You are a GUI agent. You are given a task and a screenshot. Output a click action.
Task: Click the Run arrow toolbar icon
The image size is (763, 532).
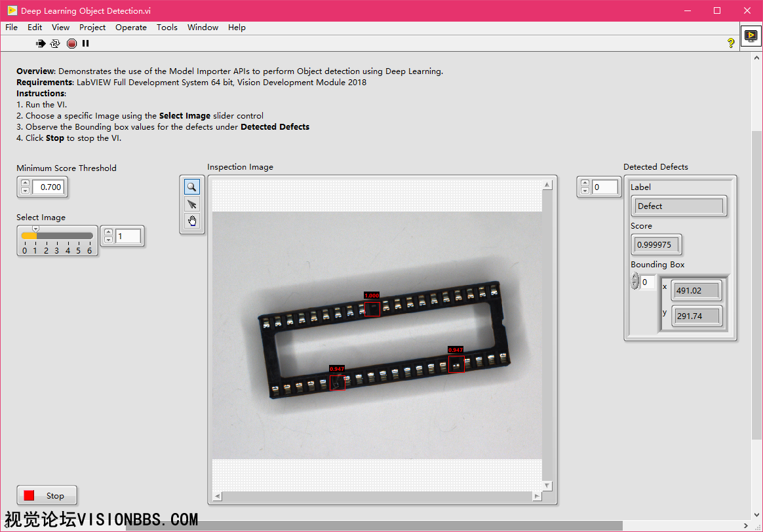click(x=41, y=43)
